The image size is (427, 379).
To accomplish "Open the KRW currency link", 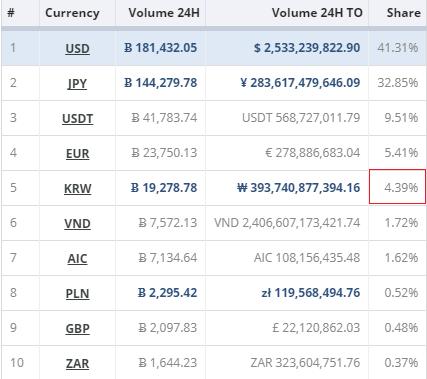I will pyautogui.click(x=77, y=189).
